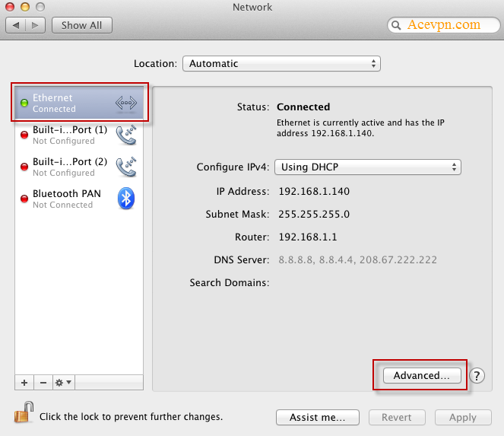Open the gear action menu below service list
This screenshot has height=436, width=504.
click(x=63, y=382)
